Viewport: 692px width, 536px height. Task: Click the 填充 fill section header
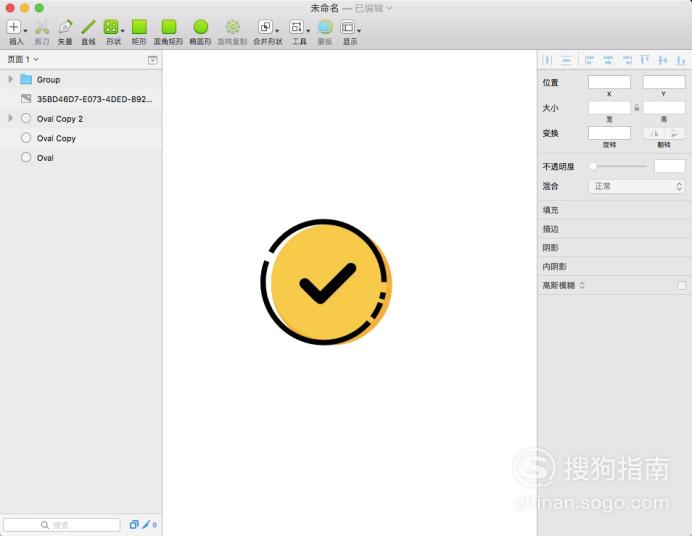(614, 210)
